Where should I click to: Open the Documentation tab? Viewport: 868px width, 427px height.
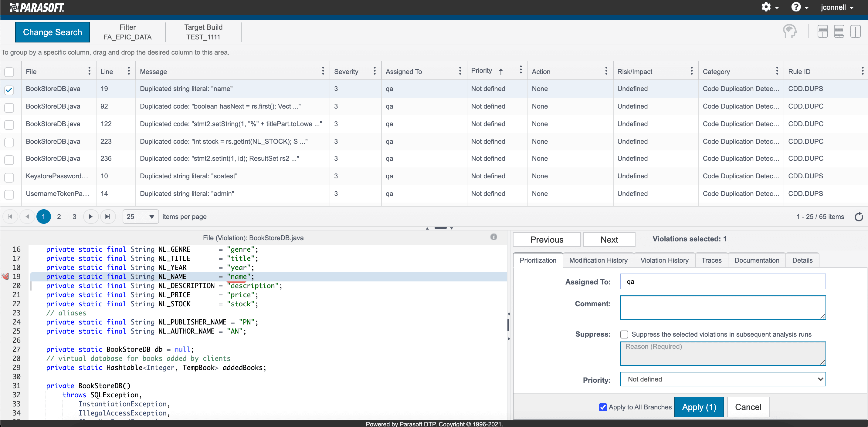pos(757,260)
